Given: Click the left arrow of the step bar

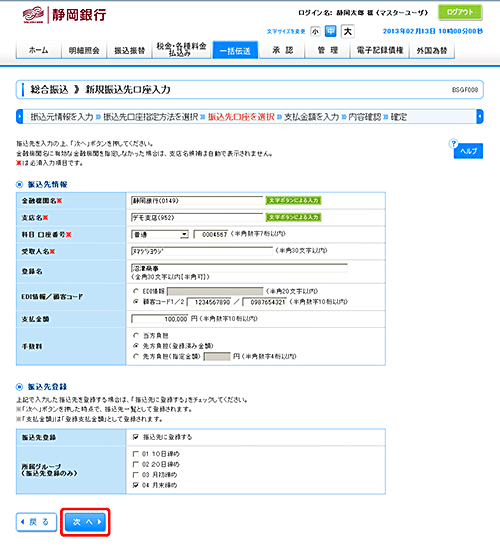Looking at the screenshot, I should pyautogui.click(x=20, y=117).
